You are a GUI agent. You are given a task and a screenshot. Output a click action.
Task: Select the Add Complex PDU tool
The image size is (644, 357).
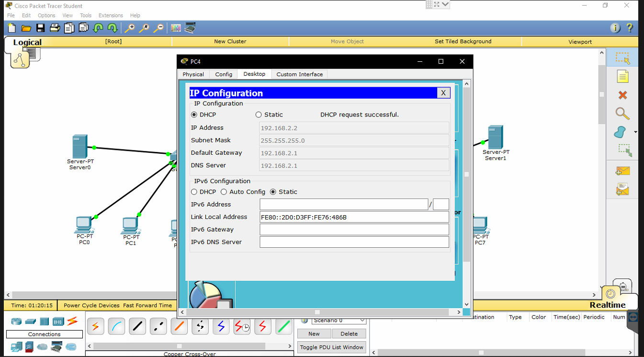[622, 189]
